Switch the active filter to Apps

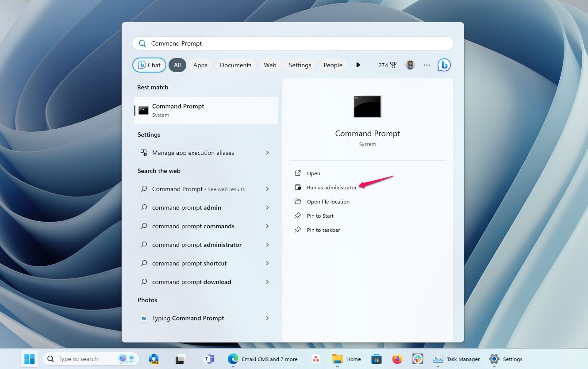(x=200, y=65)
